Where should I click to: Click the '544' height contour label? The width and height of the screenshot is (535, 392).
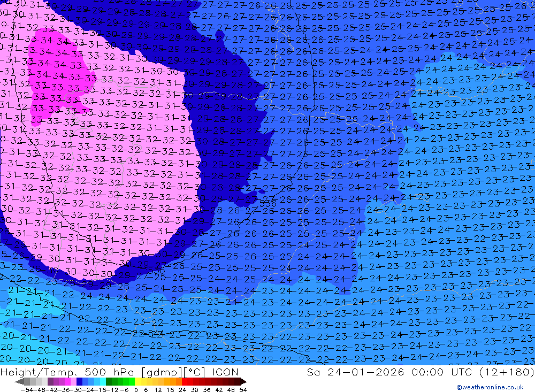point(157,333)
